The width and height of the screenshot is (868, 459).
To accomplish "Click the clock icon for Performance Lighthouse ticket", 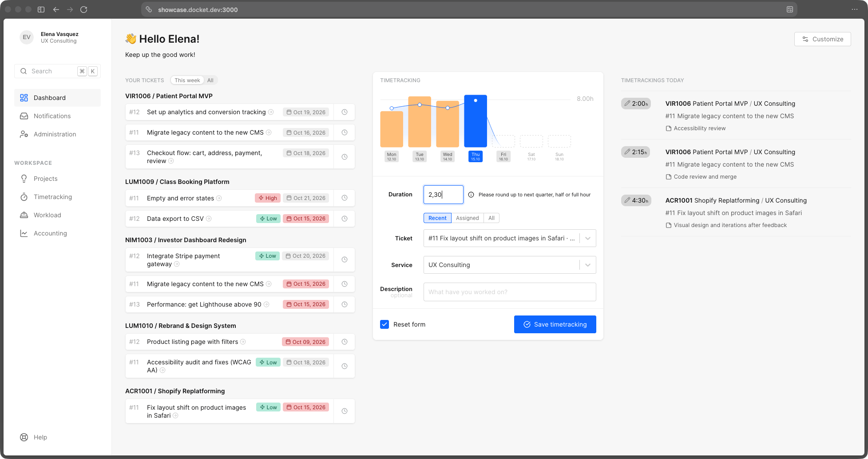I will (345, 304).
